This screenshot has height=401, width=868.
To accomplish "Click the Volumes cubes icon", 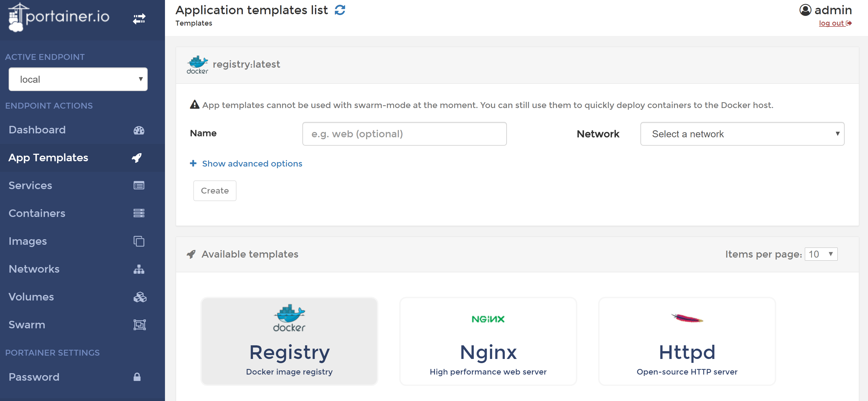I will coord(139,297).
